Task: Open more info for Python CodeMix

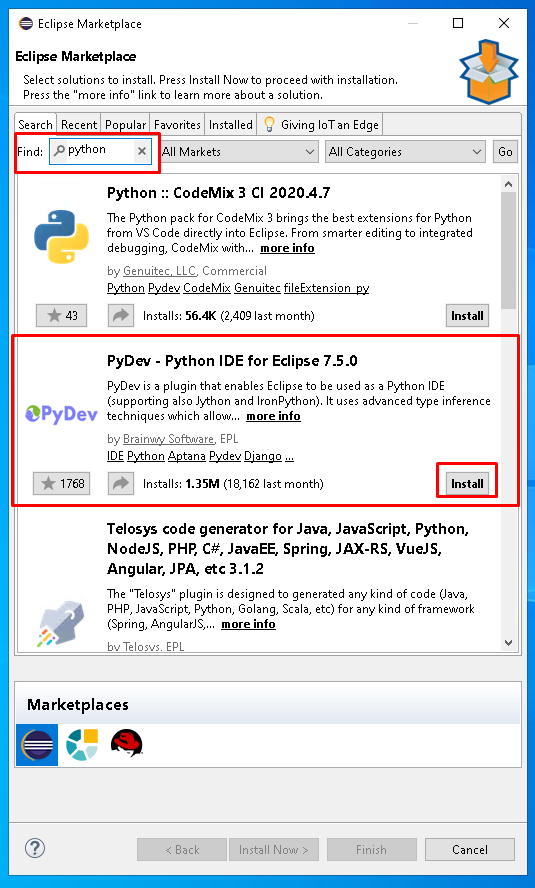Action: coord(287,248)
